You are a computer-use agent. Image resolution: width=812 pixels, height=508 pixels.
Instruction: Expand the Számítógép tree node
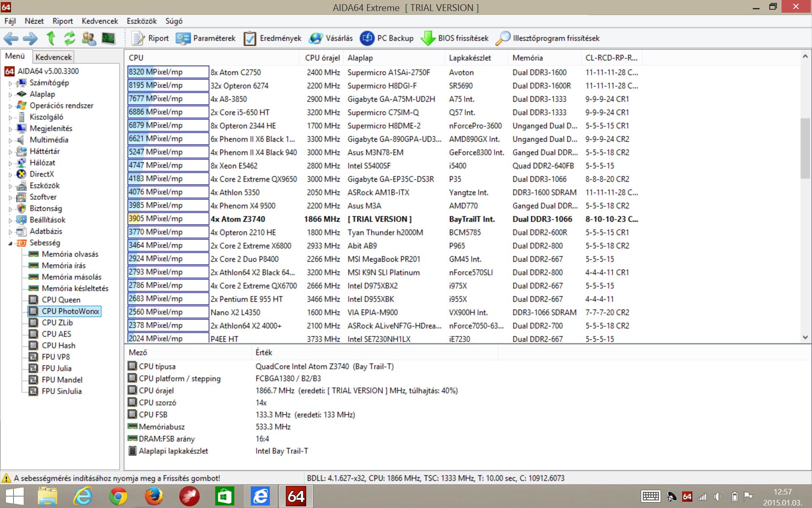[11, 83]
